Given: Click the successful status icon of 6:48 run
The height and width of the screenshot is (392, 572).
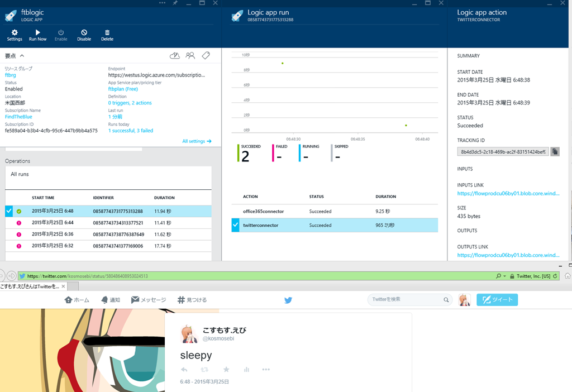Looking at the screenshot, I should coord(19,211).
